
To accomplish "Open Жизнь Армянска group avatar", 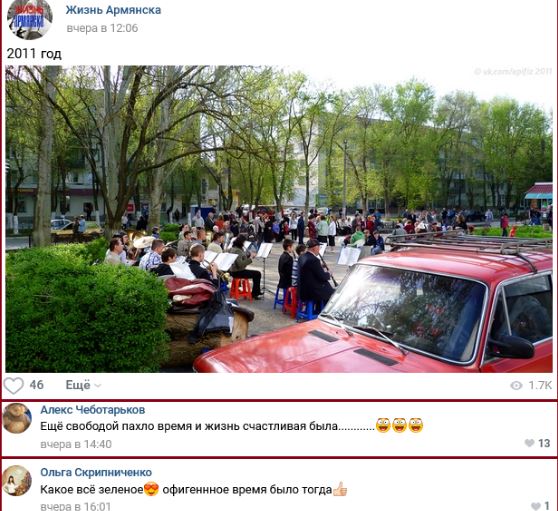I will tap(30, 19).
